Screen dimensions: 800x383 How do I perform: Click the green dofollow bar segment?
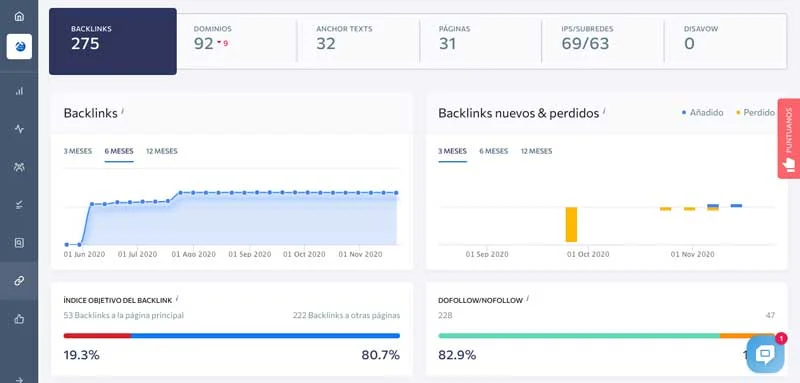[x=579, y=336]
